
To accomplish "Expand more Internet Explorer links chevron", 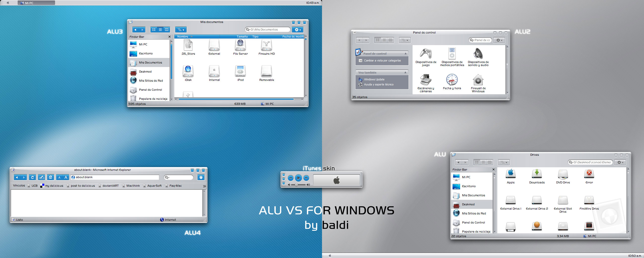I will click(x=204, y=186).
